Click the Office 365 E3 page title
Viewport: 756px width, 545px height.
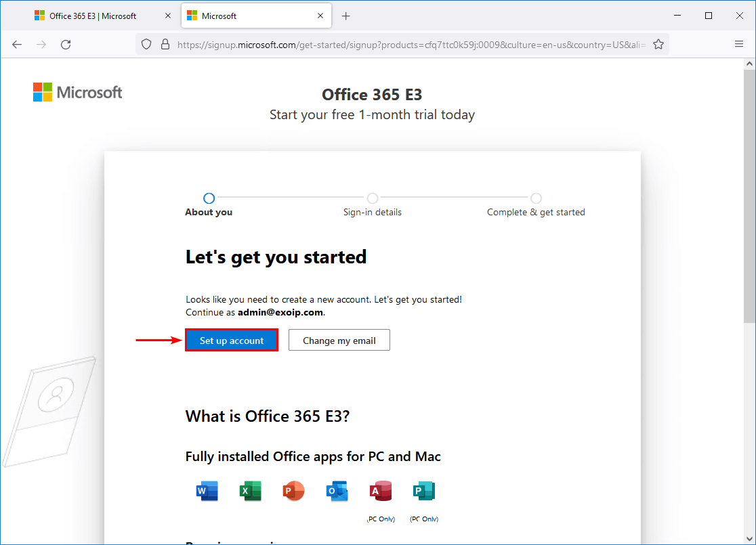click(372, 95)
